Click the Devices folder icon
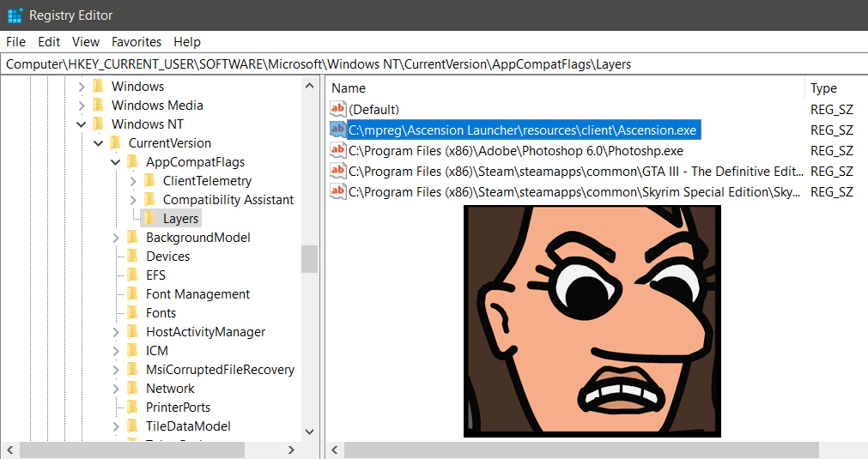The height and width of the screenshot is (459, 868). point(132,256)
